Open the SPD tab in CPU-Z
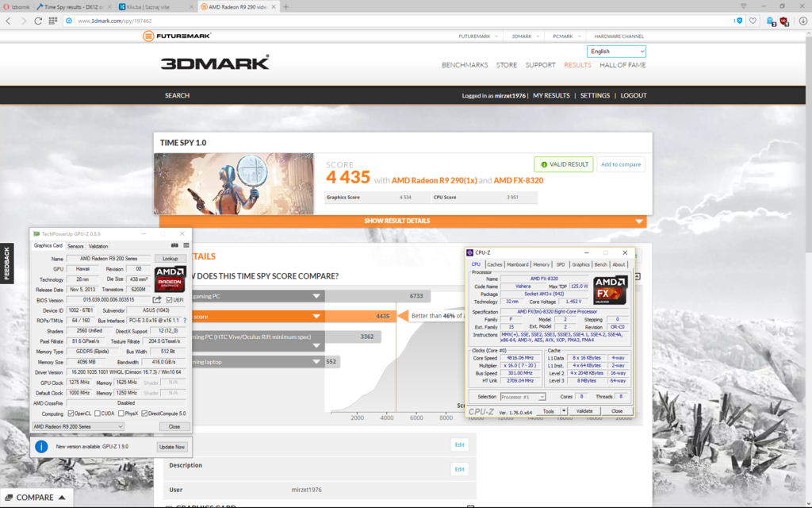 tap(561, 264)
